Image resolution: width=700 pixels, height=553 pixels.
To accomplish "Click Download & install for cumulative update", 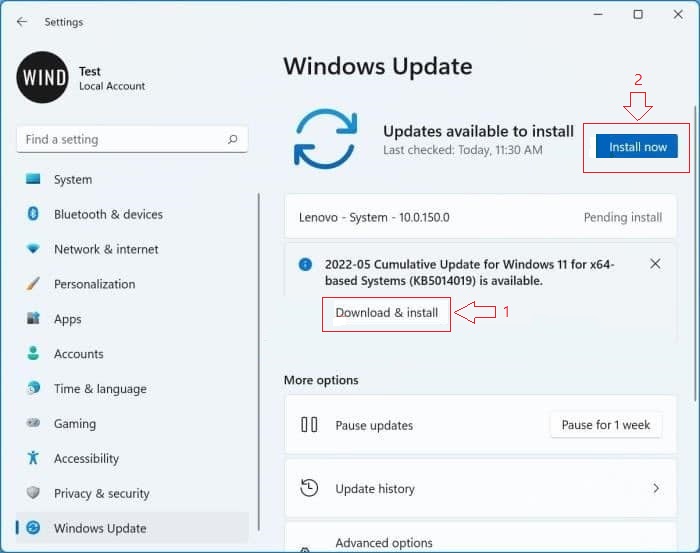I will point(386,313).
